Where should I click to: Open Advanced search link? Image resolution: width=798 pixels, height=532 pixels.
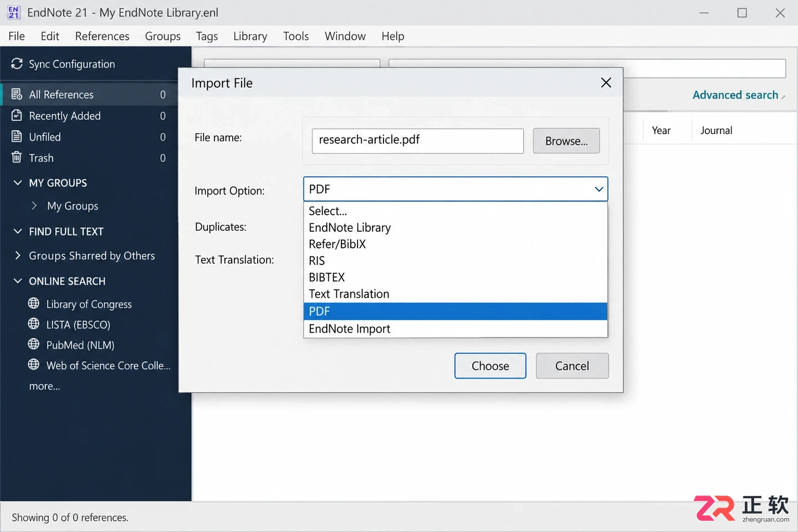[735, 95]
